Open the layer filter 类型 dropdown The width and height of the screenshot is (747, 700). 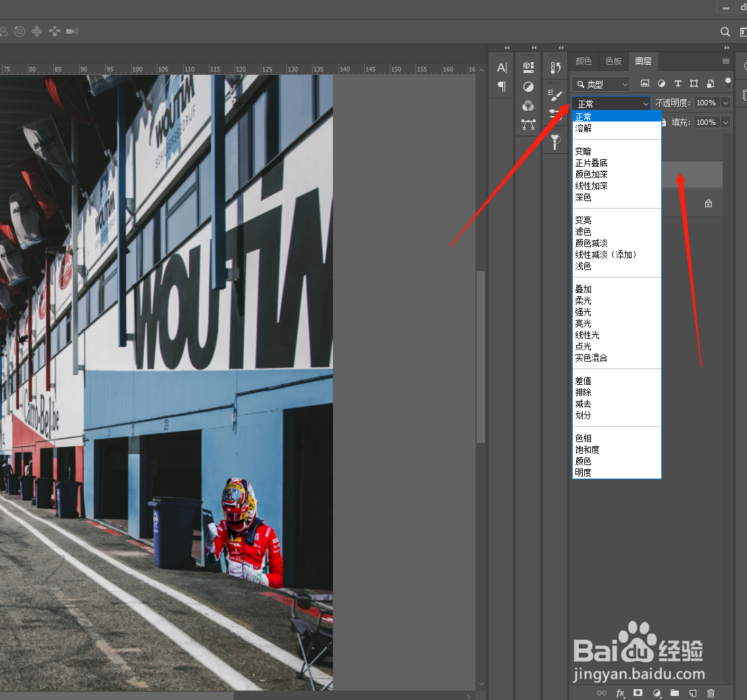600,84
